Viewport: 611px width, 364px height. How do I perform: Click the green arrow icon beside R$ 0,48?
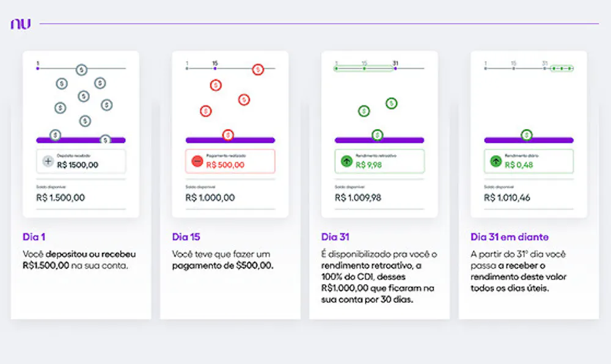point(496,161)
